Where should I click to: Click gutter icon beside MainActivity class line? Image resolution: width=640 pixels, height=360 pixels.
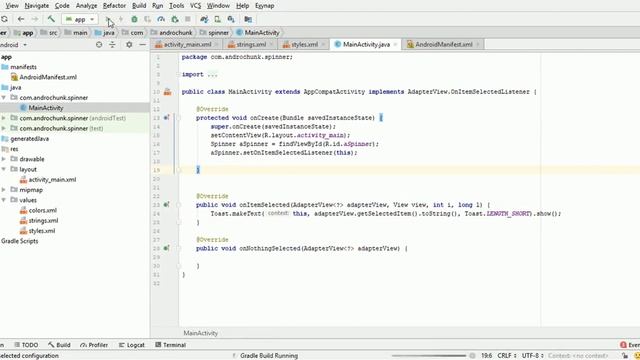click(x=167, y=92)
